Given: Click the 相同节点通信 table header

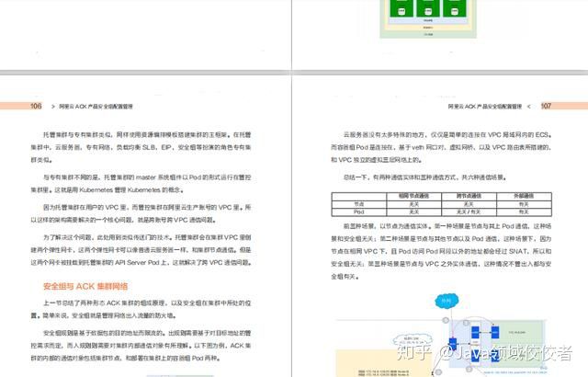Looking at the screenshot, I should (413, 196).
